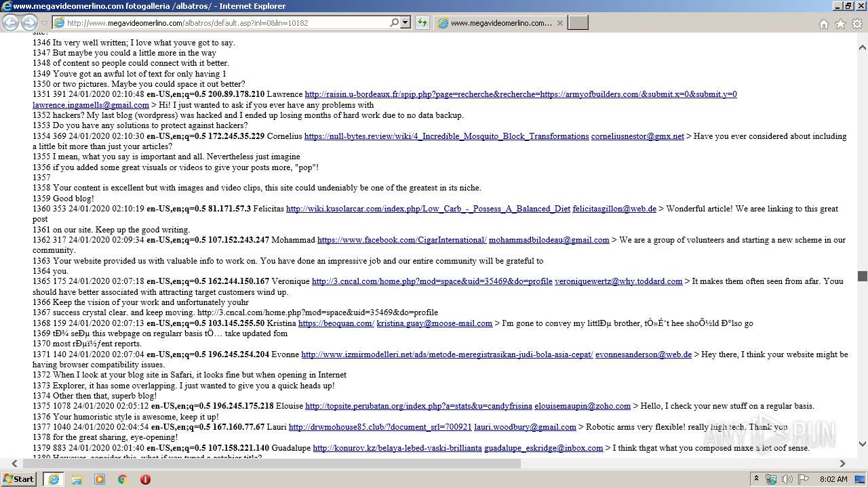The width and height of the screenshot is (868, 488).
Task: Click corneliusnestor@gmx.net email link
Action: 637,136
